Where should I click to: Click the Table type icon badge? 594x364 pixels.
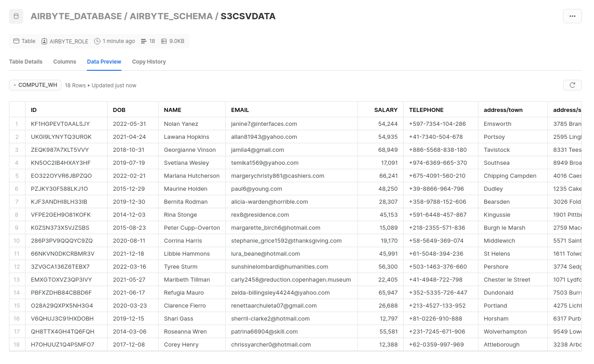pyautogui.click(x=16, y=41)
